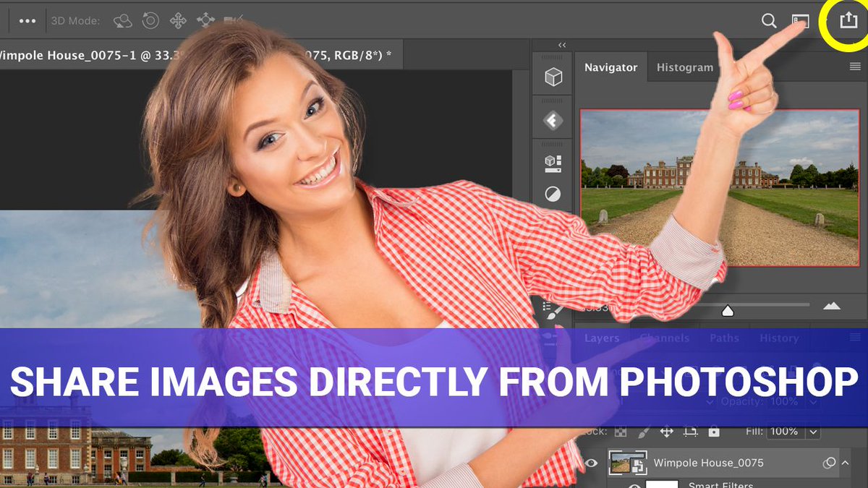
Task: Click smart filter blending icon on Wimpole layer
Action: click(x=830, y=463)
